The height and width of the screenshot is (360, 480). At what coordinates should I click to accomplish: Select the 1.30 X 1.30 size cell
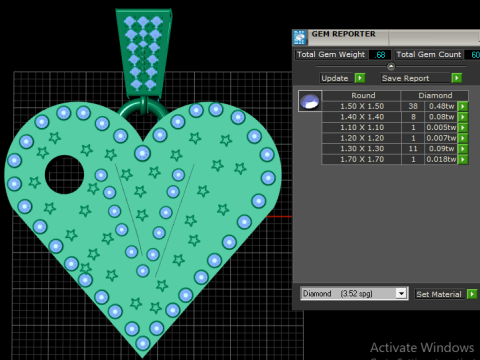(362, 149)
